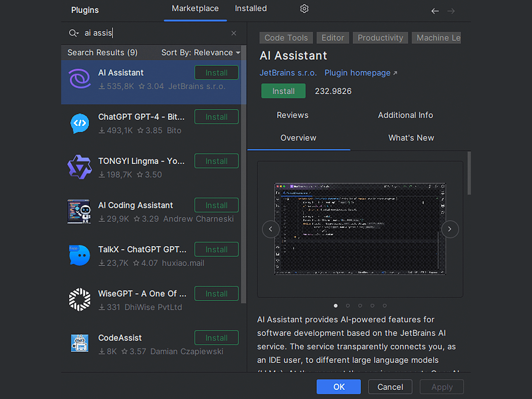Open the What's New tab
Viewport: 532px width, 399px height.
tap(411, 138)
